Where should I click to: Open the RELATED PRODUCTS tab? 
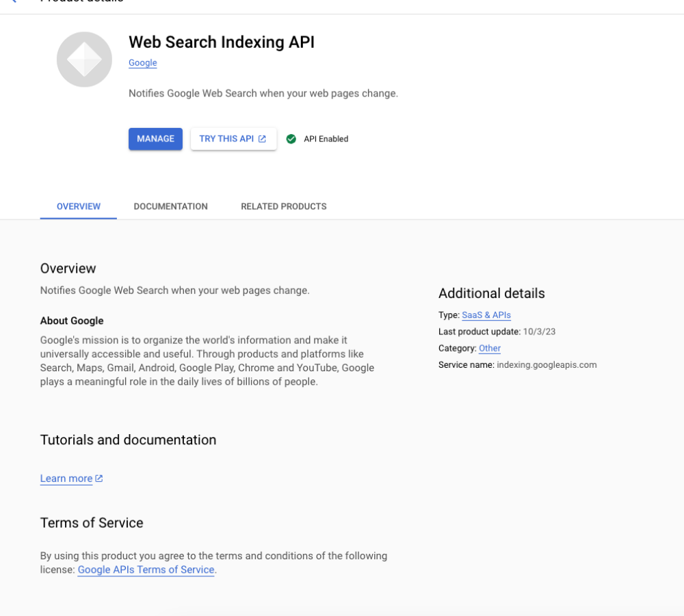pyautogui.click(x=284, y=206)
